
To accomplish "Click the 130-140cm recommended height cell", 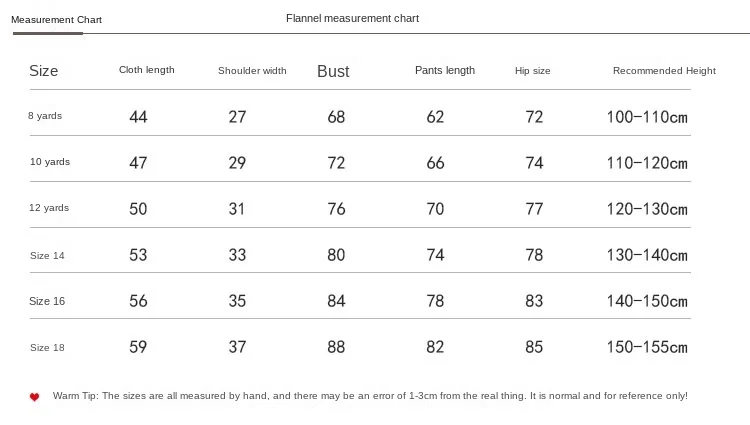I will pyautogui.click(x=647, y=255).
